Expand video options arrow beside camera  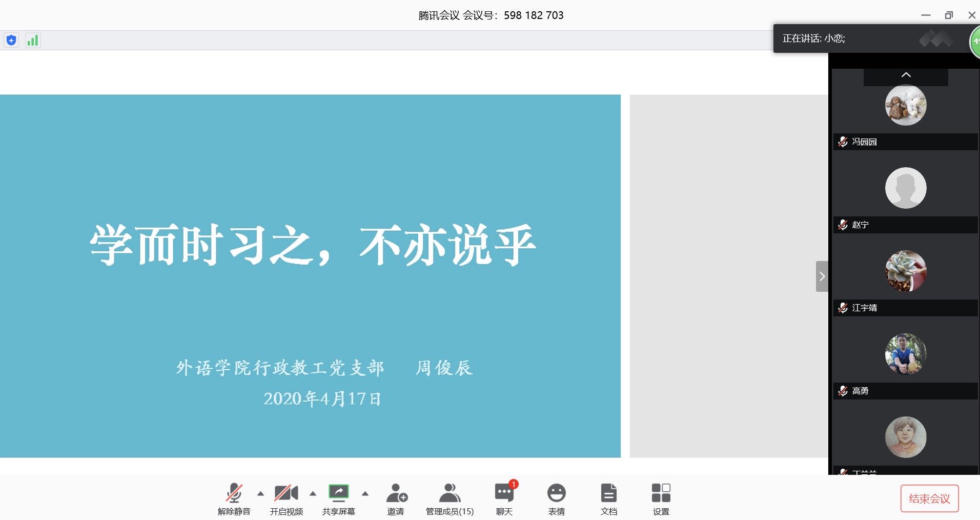[x=313, y=494]
